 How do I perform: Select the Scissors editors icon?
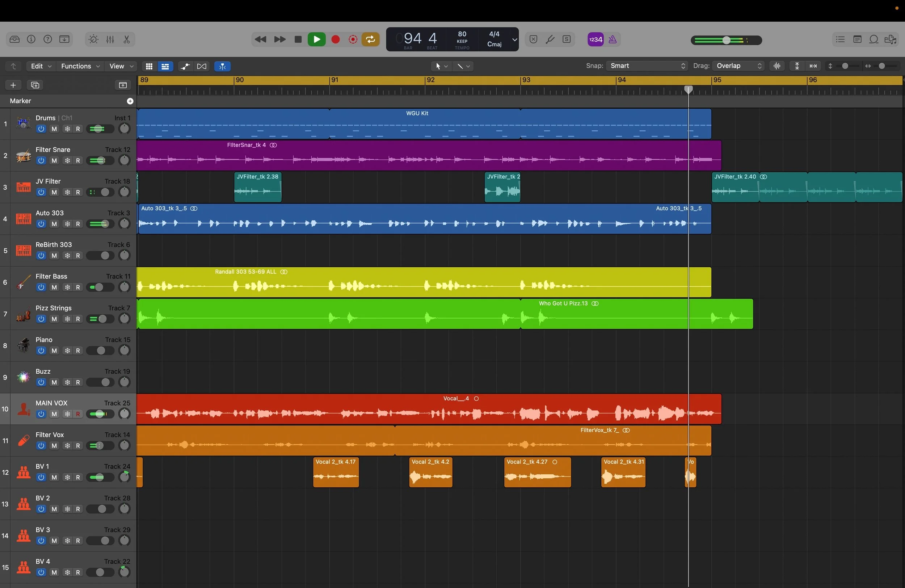click(127, 39)
